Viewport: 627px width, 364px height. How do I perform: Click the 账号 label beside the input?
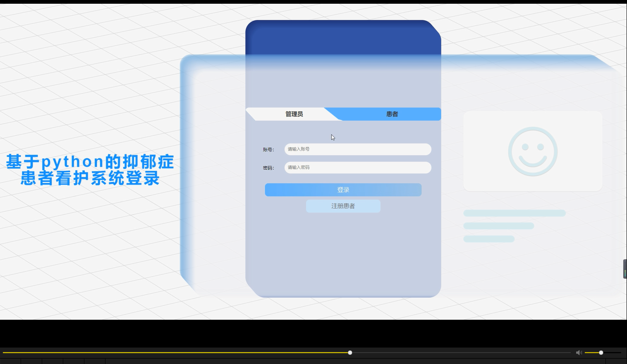pyautogui.click(x=268, y=149)
